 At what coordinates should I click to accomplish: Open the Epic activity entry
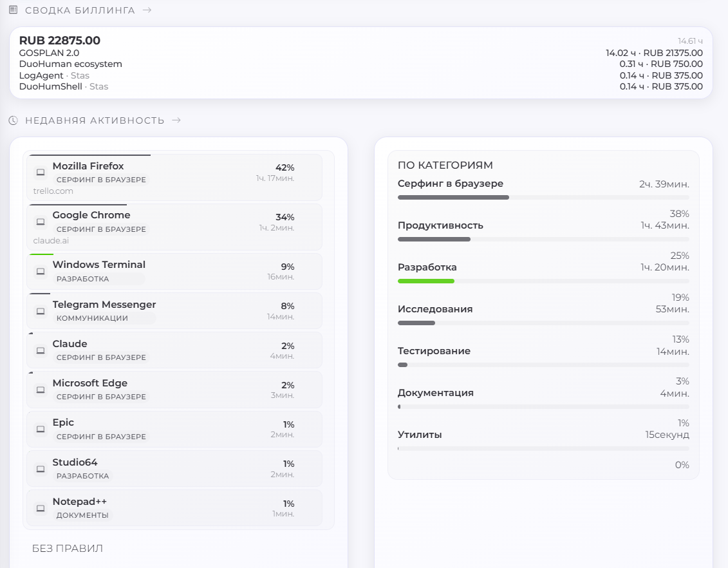[x=174, y=429]
